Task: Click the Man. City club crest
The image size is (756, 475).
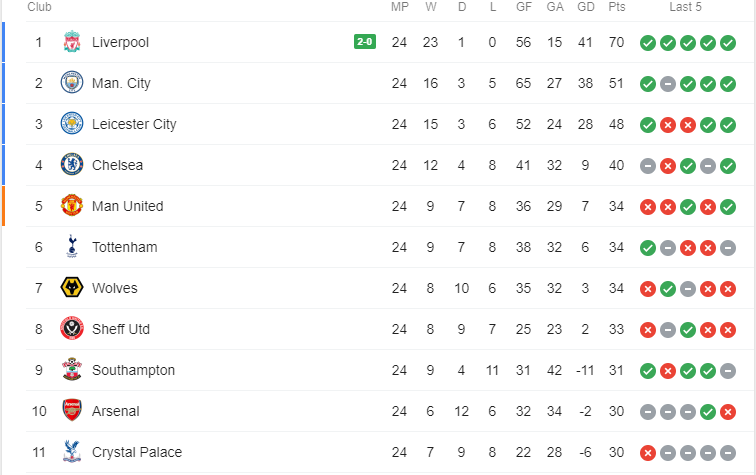Action: pos(71,83)
